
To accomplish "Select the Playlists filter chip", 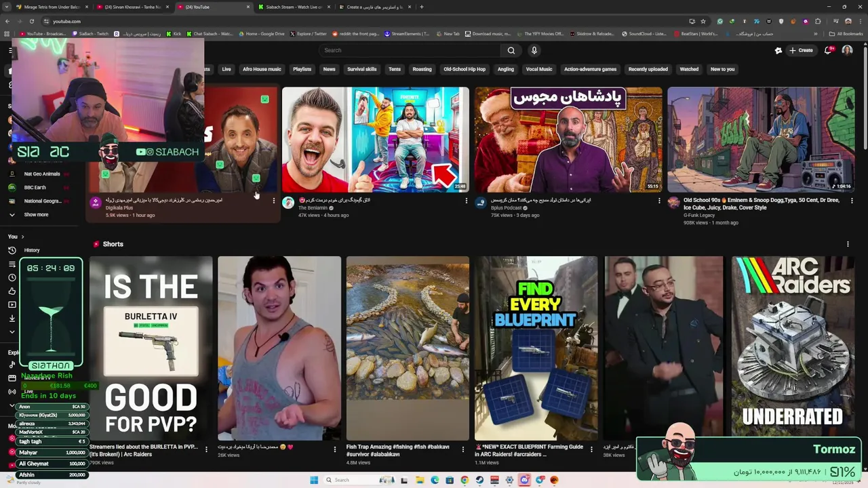I will pos(302,69).
